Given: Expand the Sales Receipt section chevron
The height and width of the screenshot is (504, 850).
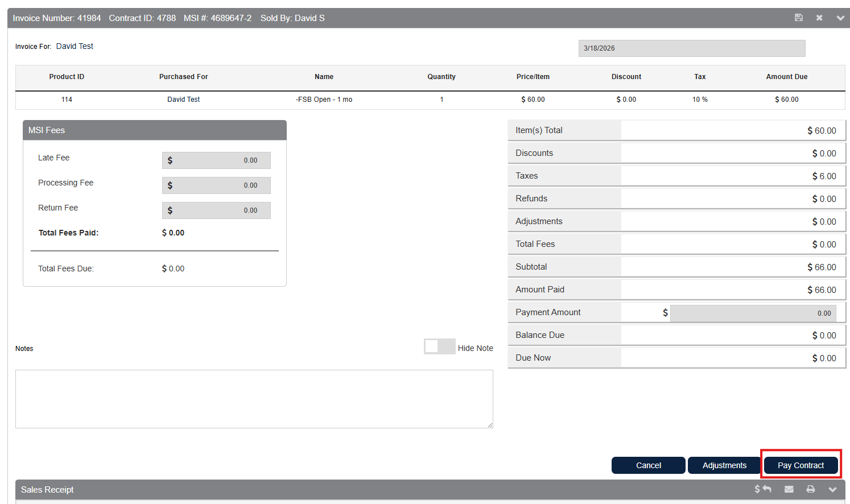Looking at the screenshot, I should coord(833,489).
